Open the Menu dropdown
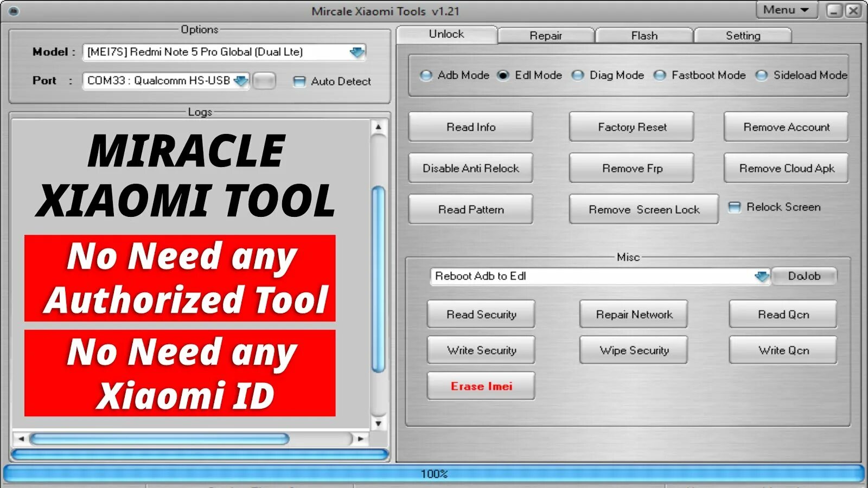Image resolution: width=868 pixels, height=488 pixels. pos(786,10)
